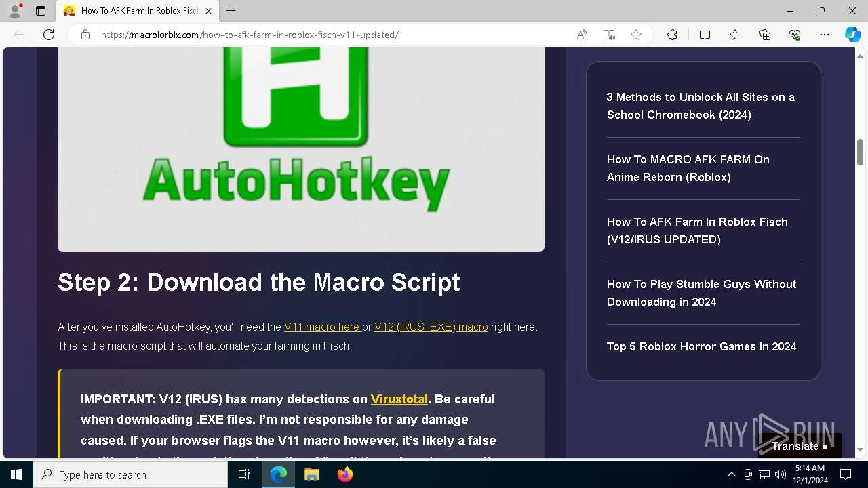Open Collections panel
The height and width of the screenshot is (488, 868).
pyautogui.click(x=765, y=35)
